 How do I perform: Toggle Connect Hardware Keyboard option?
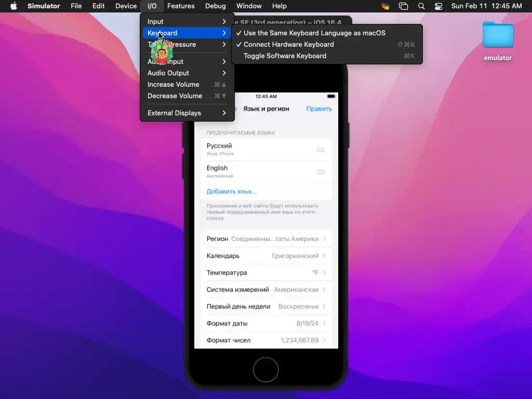327,45
